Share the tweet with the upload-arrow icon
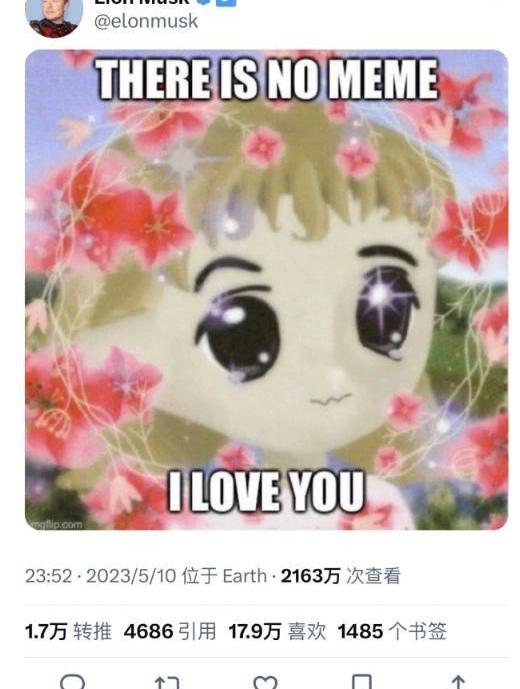The width and height of the screenshot is (520, 689). [458, 682]
